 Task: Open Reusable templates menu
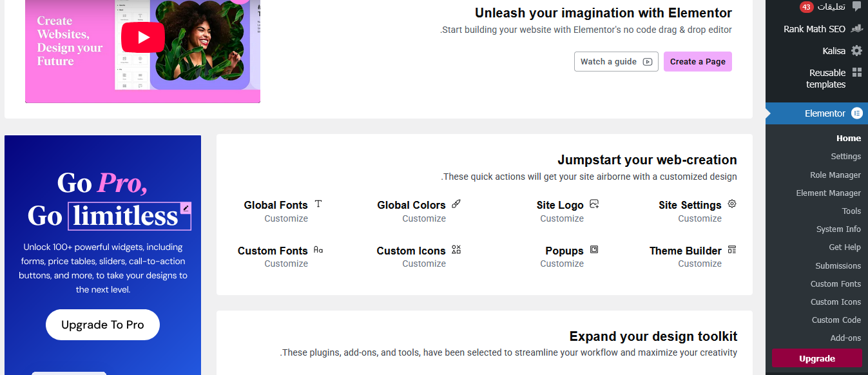tap(816, 79)
